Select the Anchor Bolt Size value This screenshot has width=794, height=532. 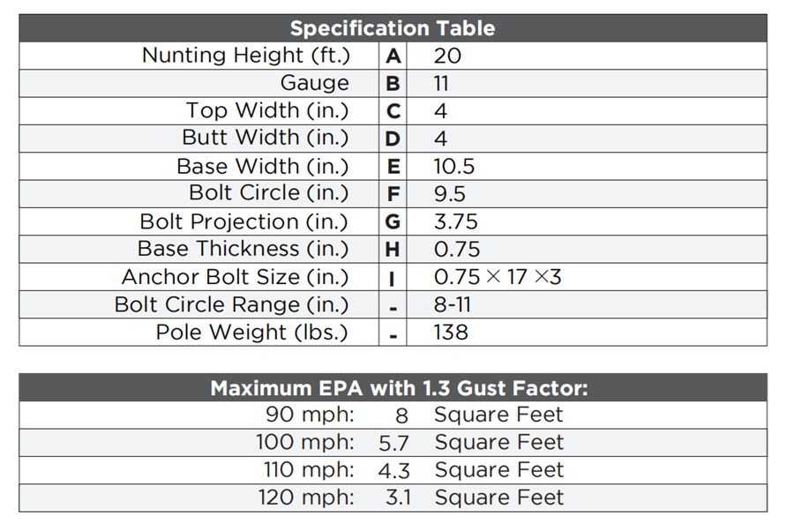[x=498, y=277]
